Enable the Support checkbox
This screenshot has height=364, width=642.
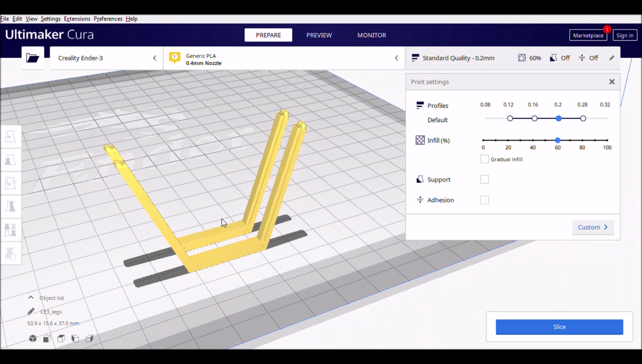point(484,179)
